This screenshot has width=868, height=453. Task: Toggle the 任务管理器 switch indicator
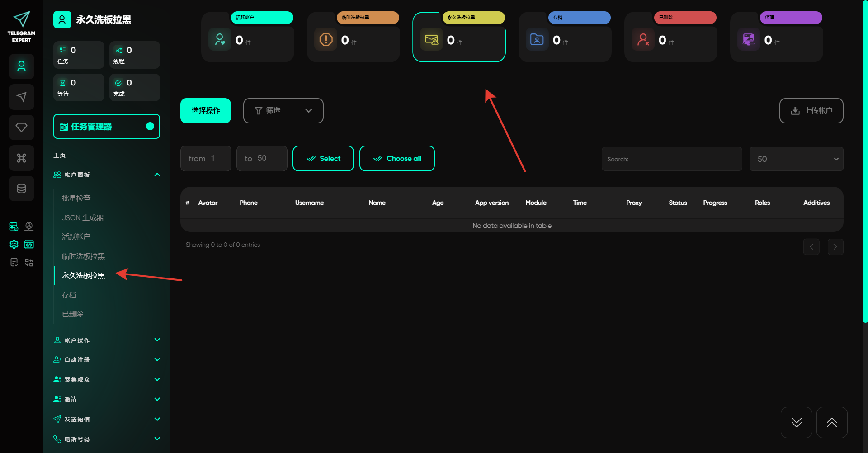tap(150, 127)
